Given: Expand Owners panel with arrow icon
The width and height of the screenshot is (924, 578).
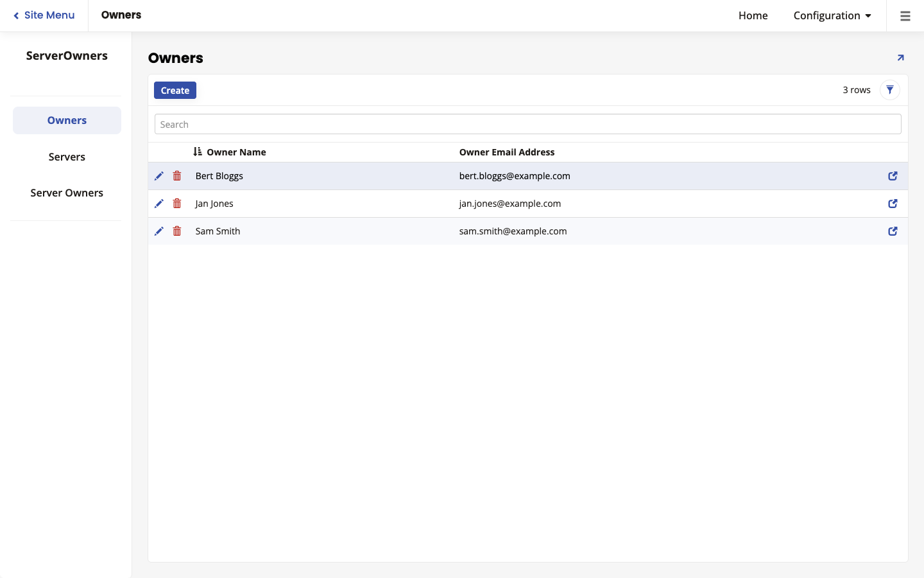Looking at the screenshot, I should click(900, 58).
